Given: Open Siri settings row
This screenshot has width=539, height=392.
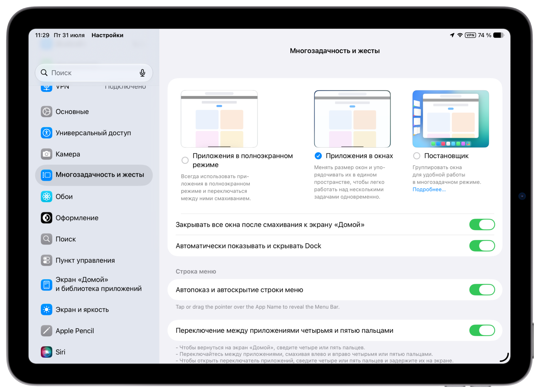Looking at the screenshot, I should [94, 352].
